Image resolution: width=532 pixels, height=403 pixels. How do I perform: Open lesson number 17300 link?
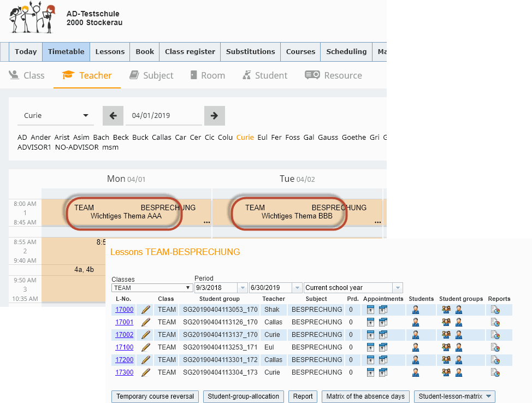click(x=124, y=372)
